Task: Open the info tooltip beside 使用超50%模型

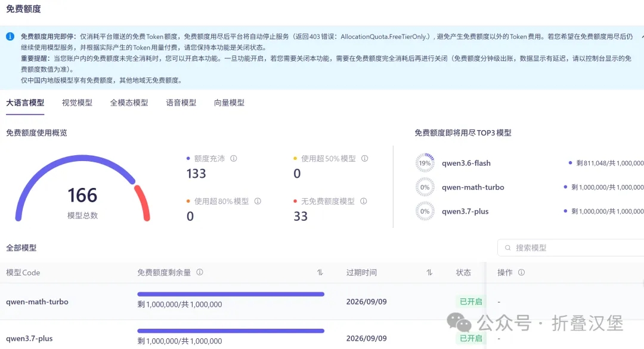Action: [364, 158]
